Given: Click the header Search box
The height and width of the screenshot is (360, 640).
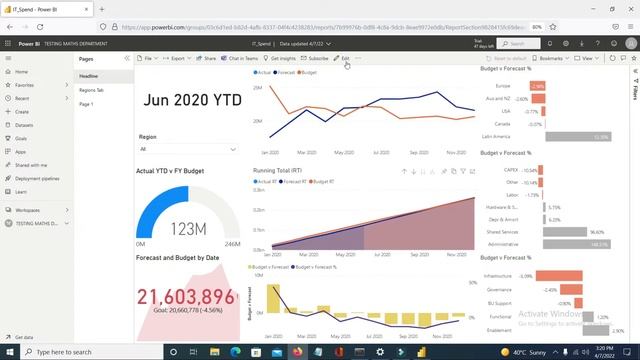Looking at the screenshot, I should coord(518,43).
